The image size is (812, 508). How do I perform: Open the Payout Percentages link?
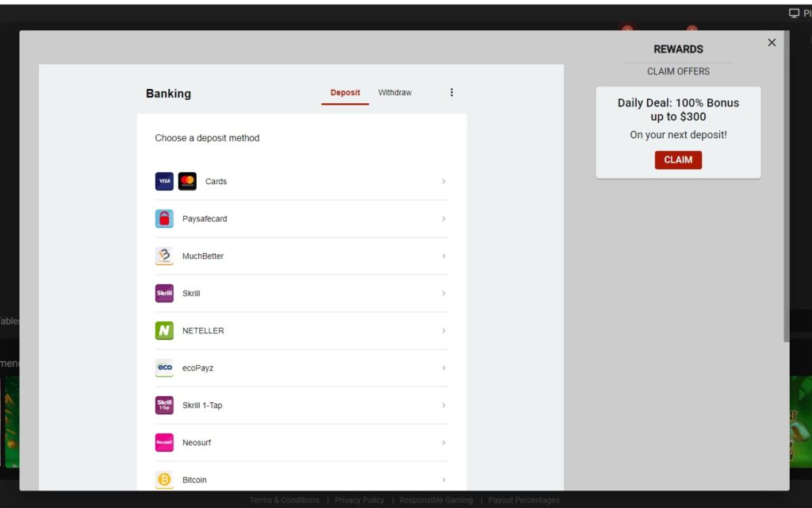click(523, 500)
